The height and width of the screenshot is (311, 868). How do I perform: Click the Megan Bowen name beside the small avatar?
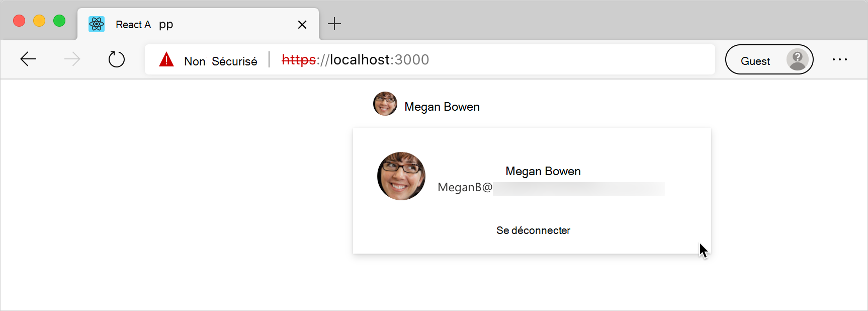click(x=442, y=107)
